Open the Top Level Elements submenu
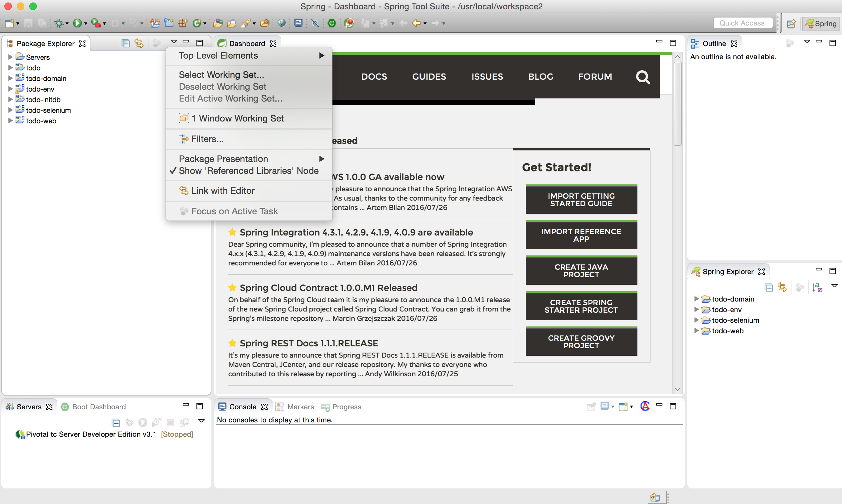The height and width of the screenshot is (504, 842). coord(218,55)
